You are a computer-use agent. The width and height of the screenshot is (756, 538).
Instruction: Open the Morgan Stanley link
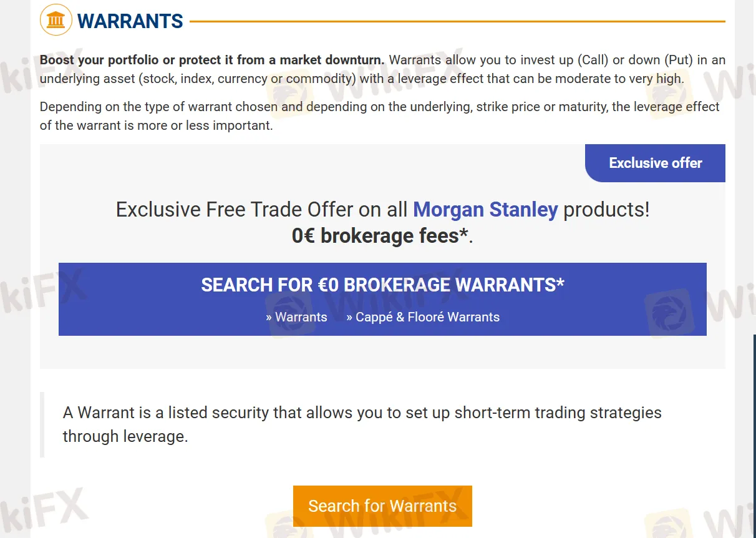click(x=485, y=210)
